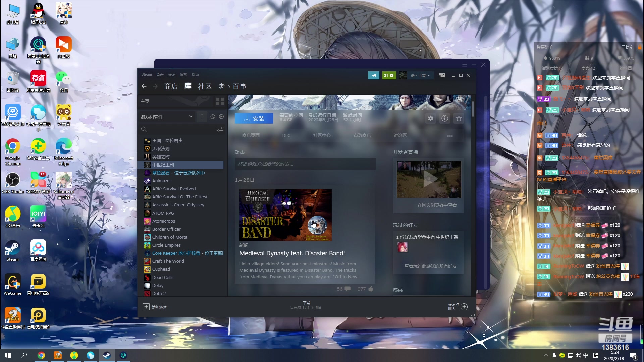Image resolution: width=644 pixels, height=362 pixels.
Task: Open the 好友 menu
Action: point(172,75)
